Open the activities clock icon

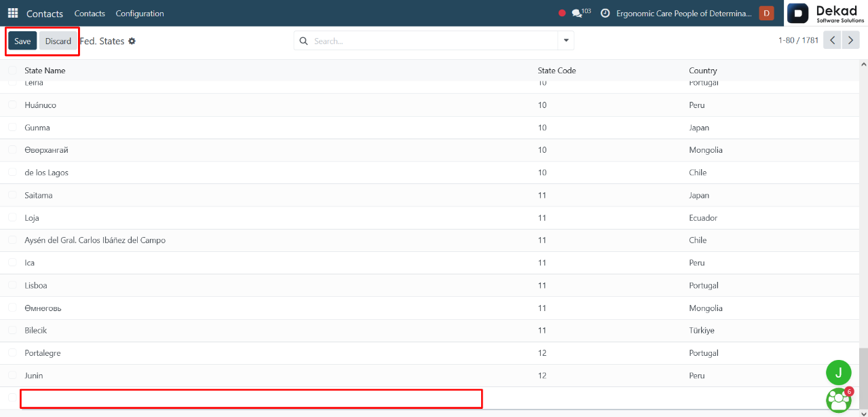[x=605, y=13]
